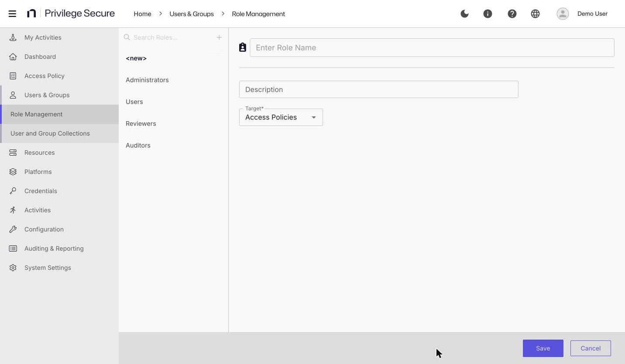Select Reviewers role in list
The image size is (625, 364).
tap(173, 124)
